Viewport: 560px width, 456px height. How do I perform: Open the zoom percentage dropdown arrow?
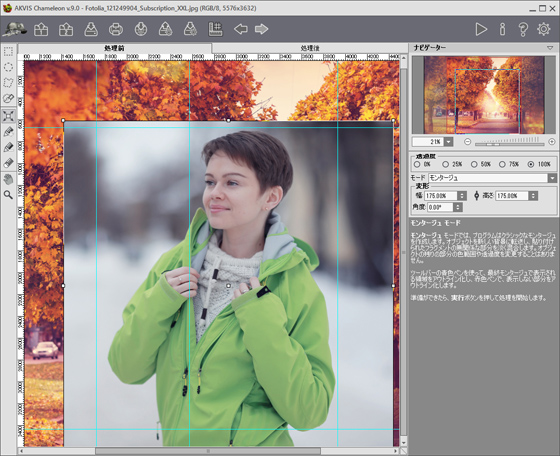tap(448, 142)
